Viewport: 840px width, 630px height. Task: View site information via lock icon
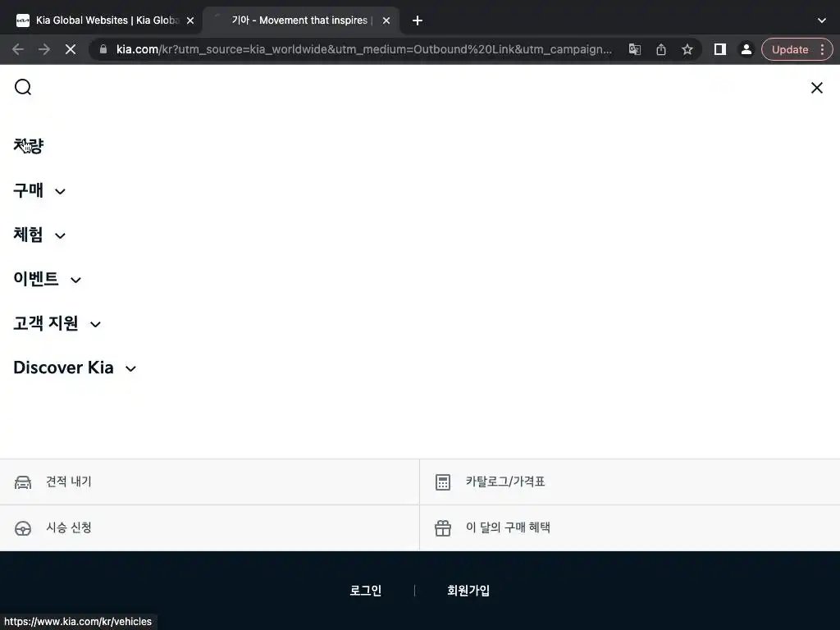coord(103,49)
